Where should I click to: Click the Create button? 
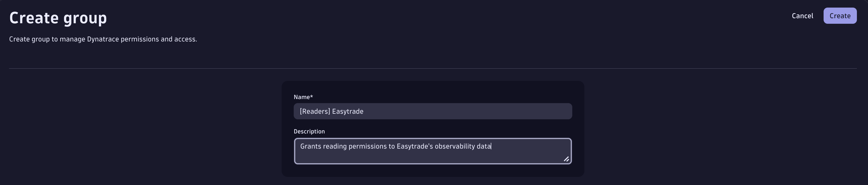click(x=840, y=16)
